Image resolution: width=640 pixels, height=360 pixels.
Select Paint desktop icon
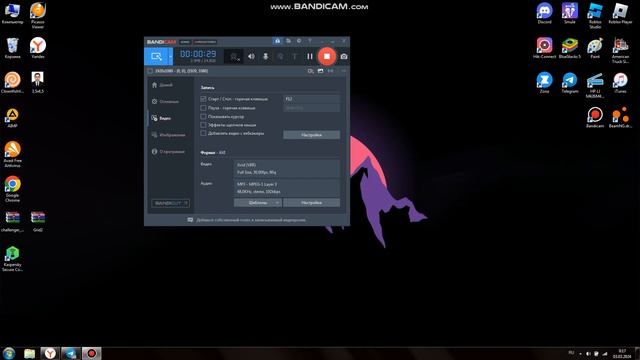[x=595, y=48]
